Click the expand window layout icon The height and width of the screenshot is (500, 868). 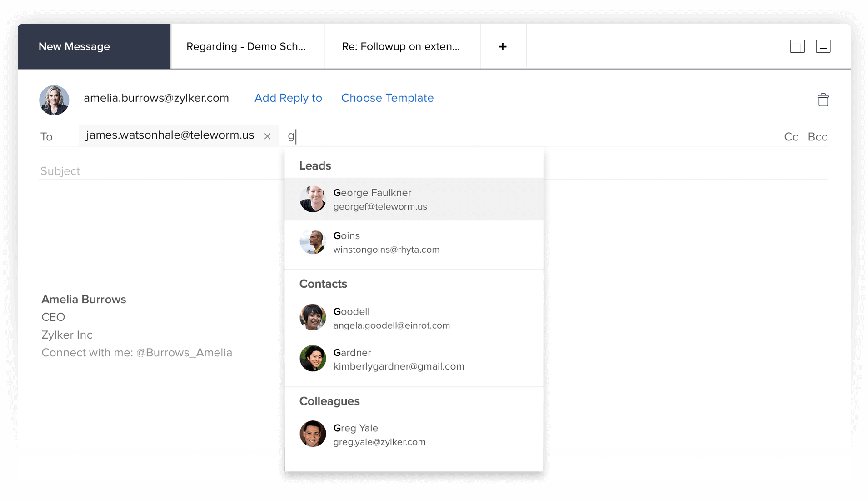[797, 46]
